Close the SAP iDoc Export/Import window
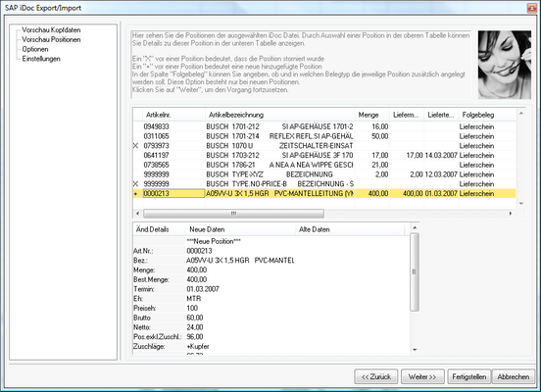The height and width of the screenshot is (392, 541). 531,8
